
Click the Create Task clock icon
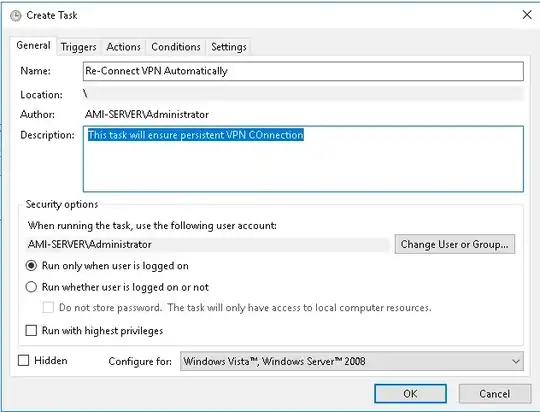pyautogui.click(x=15, y=16)
